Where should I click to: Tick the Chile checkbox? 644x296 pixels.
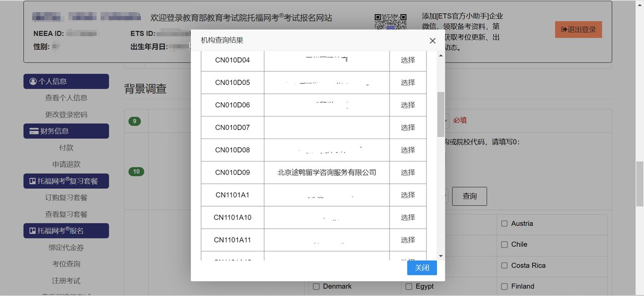coord(504,244)
